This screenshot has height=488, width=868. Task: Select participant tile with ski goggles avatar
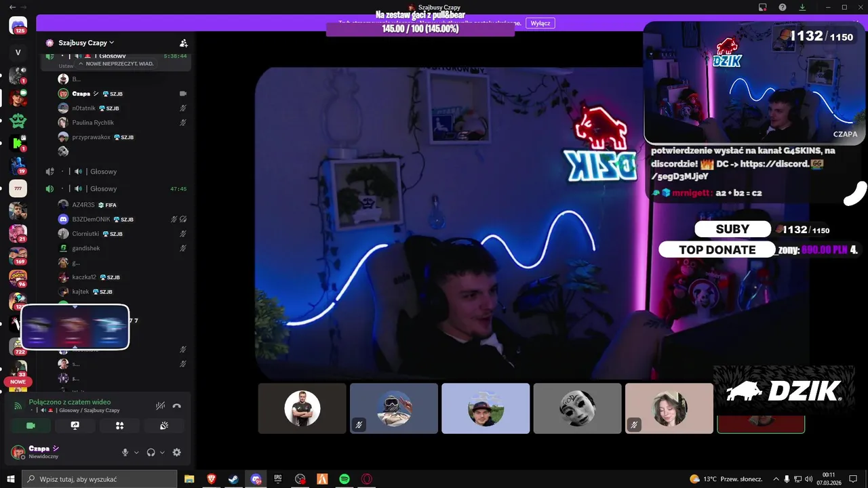click(x=394, y=409)
